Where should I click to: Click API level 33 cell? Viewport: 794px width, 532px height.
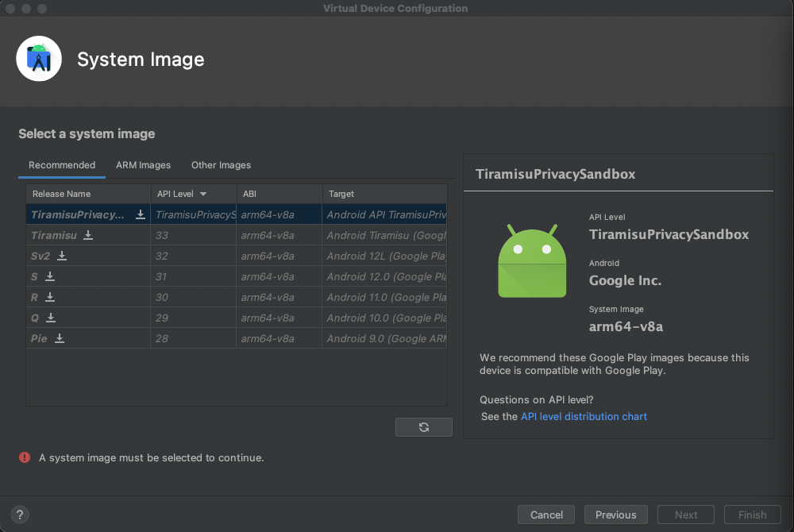click(x=194, y=235)
